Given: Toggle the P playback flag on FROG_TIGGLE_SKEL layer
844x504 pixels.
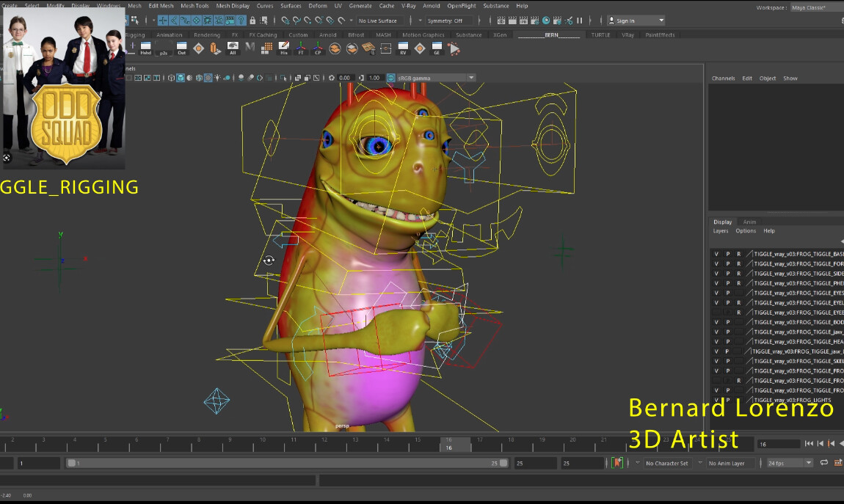Looking at the screenshot, I should coord(728,361).
